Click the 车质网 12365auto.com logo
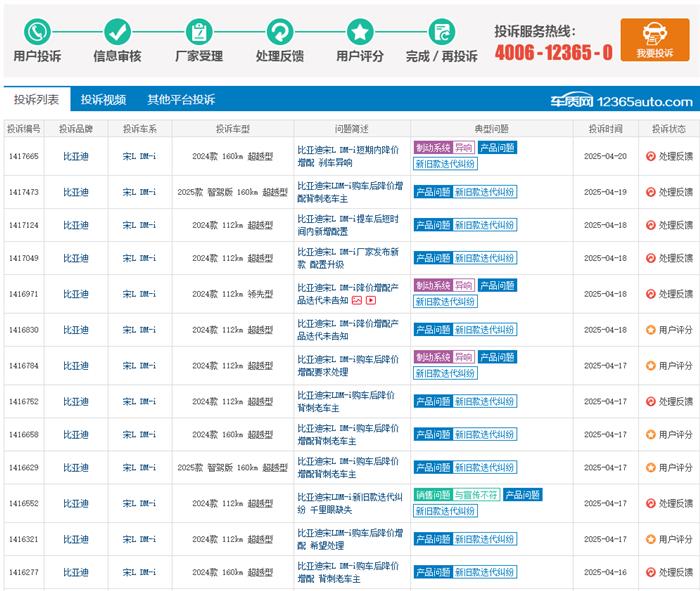This screenshot has height=591, width=700. pyautogui.click(x=621, y=101)
